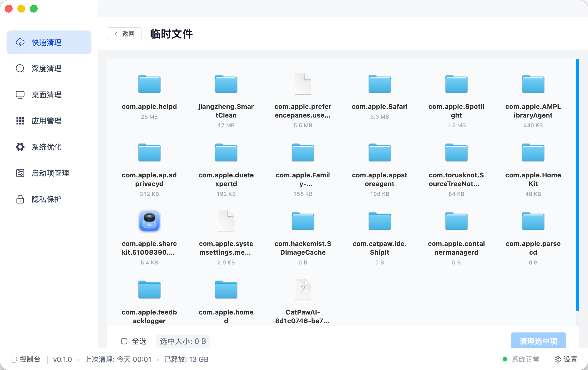Click the system optimization gear icon
588x370 pixels.
(x=20, y=147)
